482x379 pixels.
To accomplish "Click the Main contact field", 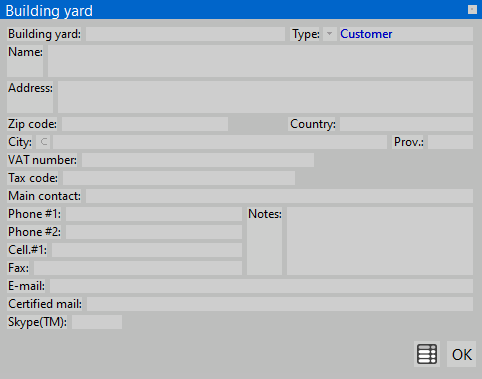I will pyautogui.click(x=279, y=196).
